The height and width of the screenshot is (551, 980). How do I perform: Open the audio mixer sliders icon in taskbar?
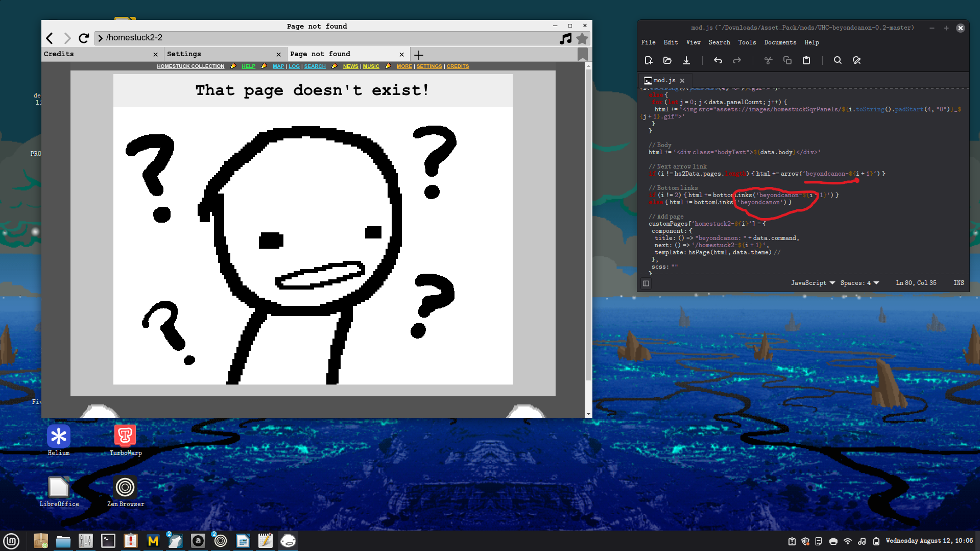pos(86,541)
